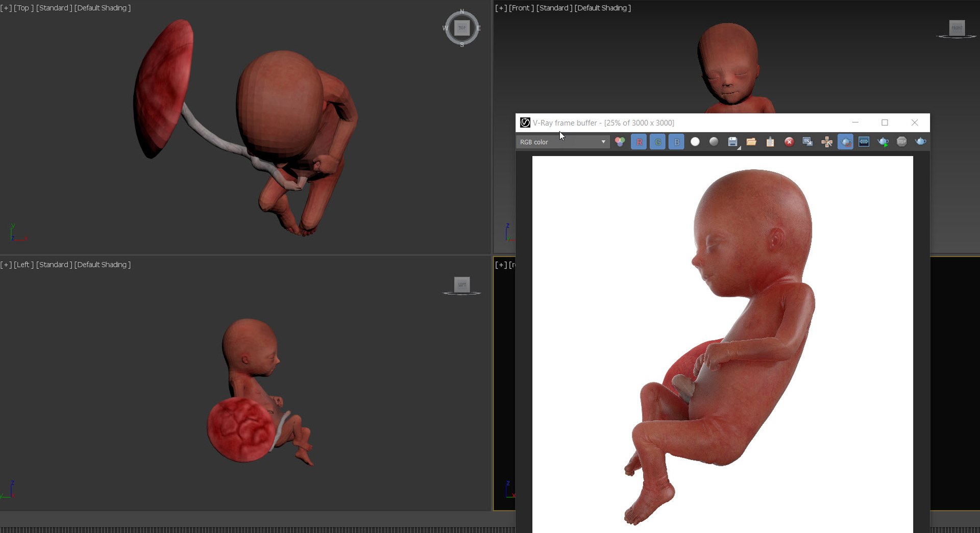The width and height of the screenshot is (980, 533).
Task: Open the [Standard] menu of the Left viewport
Action: pos(54,265)
